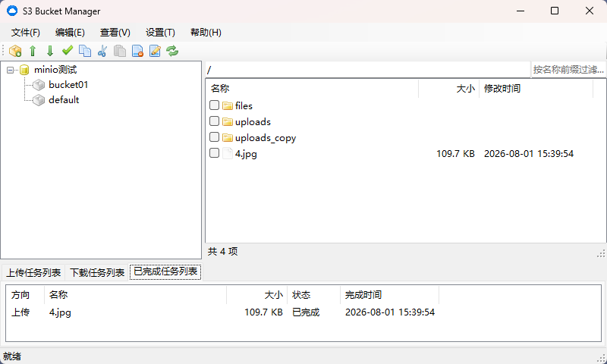Click the 109.7 KB size in completed tasks
The image size is (607, 364).
[x=263, y=312]
